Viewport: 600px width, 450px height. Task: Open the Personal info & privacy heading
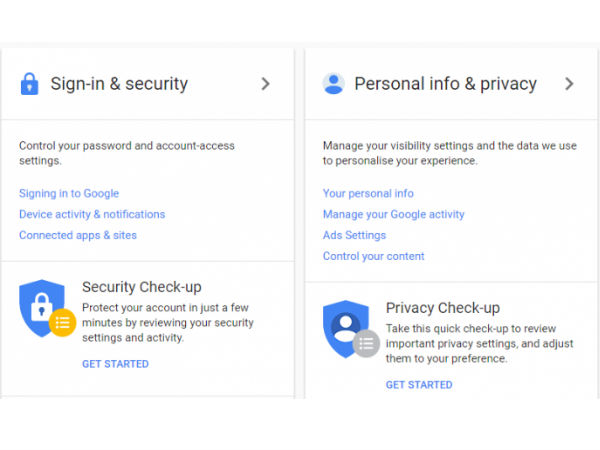445,84
